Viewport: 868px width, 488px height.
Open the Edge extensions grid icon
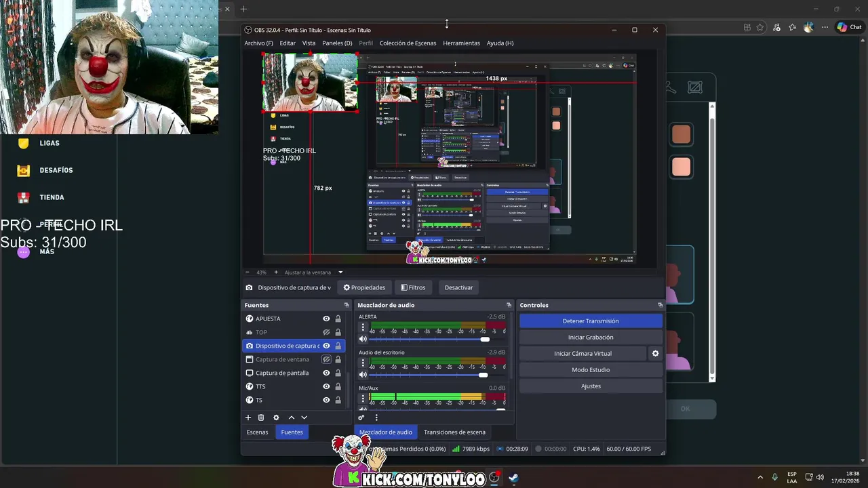tap(747, 27)
